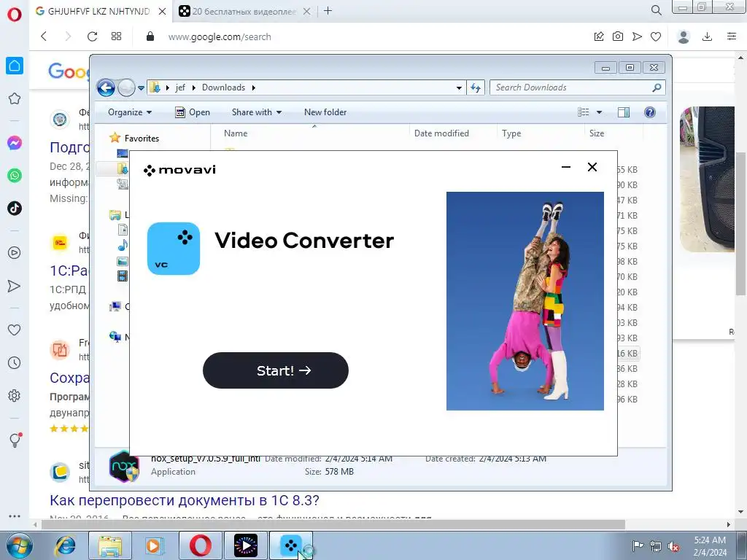Switch to the GHJUHFVF LKZ NJHTYNJD tab
Screen dimensions: 747x560
click(x=99, y=11)
